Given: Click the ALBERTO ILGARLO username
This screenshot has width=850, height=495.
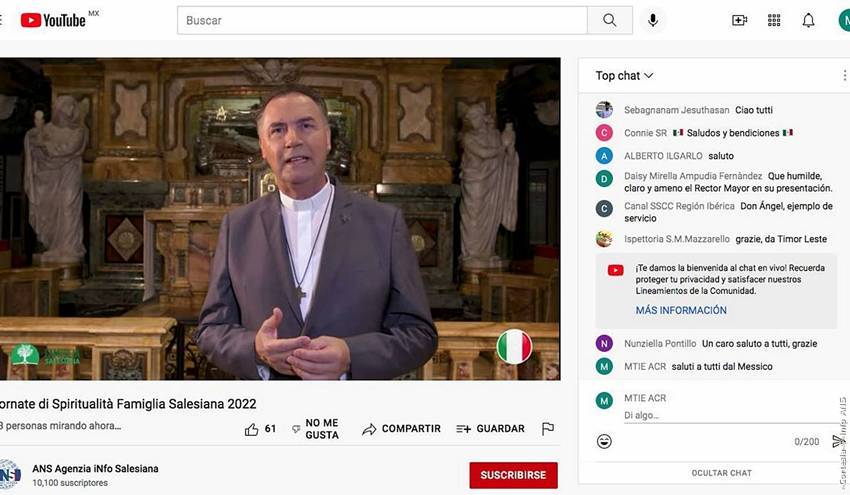Looking at the screenshot, I should coord(663,156).
